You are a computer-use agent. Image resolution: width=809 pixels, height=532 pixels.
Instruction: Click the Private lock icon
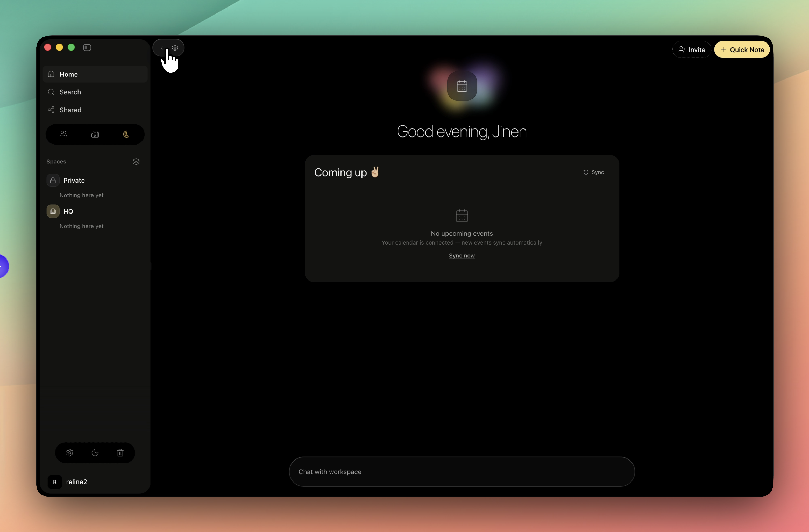coord(53,180)
